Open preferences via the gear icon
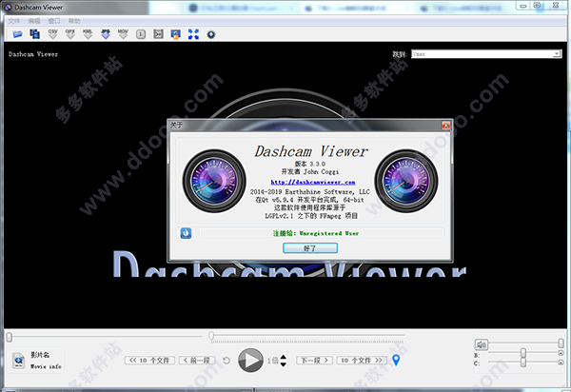The height and width of the screenshot is (392, 571). [211, 34]
